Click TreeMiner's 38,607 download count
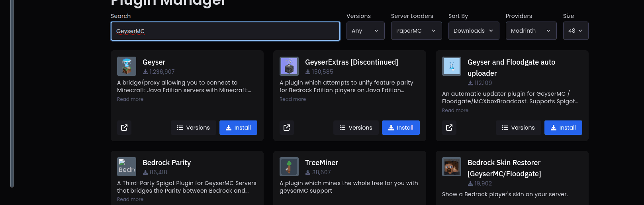Viewport: 644px width, 205px height. 318,172
